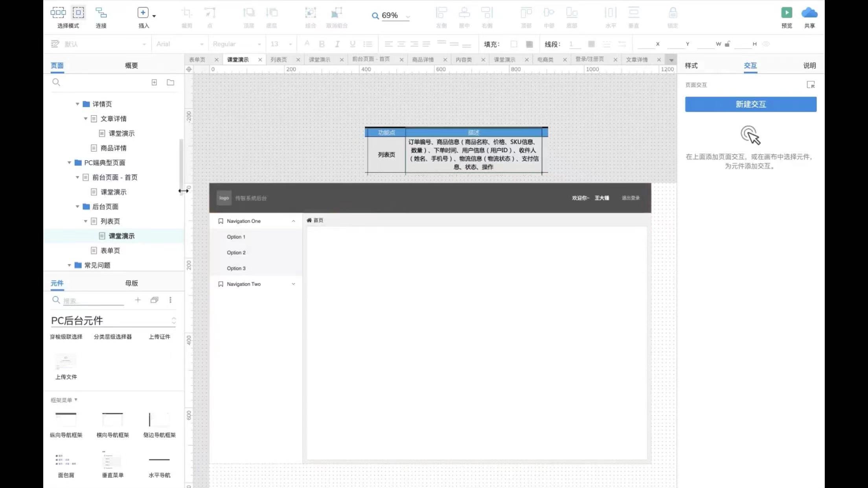Toggle the widget visibility eye icon
868x488 pixels.
[766, 44]
